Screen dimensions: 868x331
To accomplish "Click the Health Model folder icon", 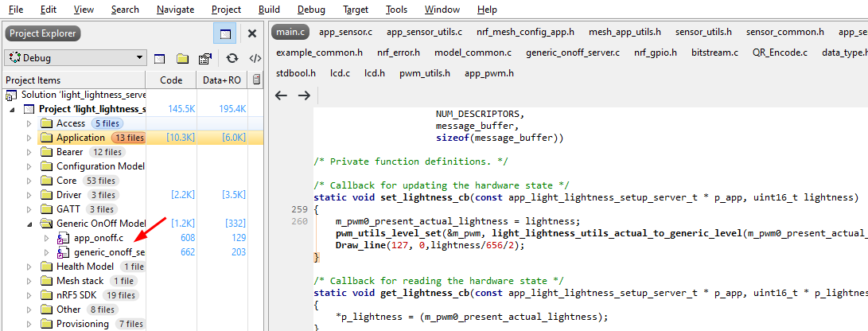I will click(x=46, y=267).
